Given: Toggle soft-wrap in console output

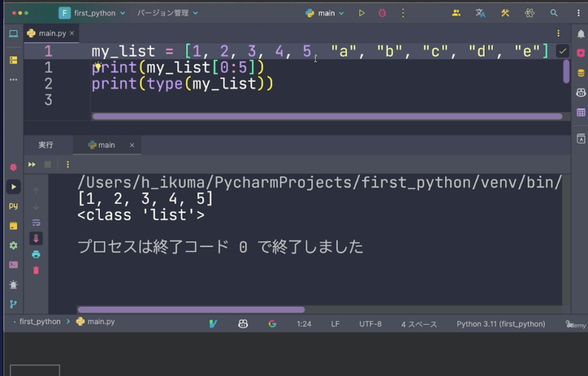Looking at the screenshot, I should coord(36,223).
